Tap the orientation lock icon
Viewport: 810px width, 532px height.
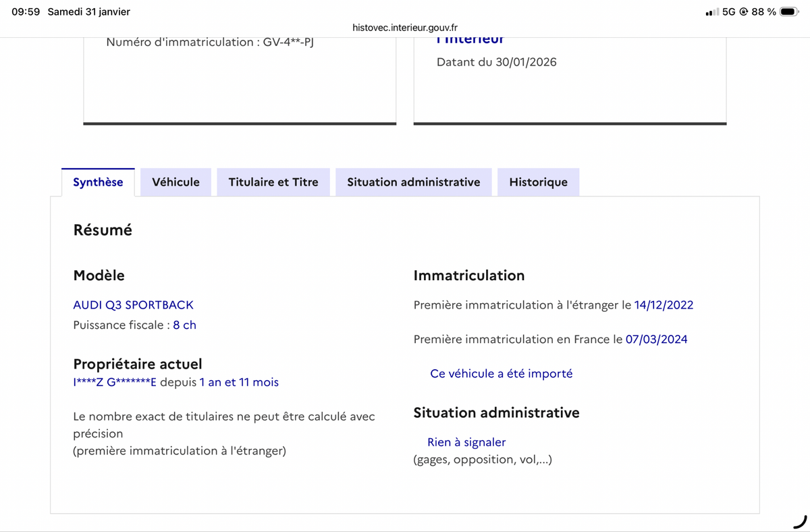point(744,11)
